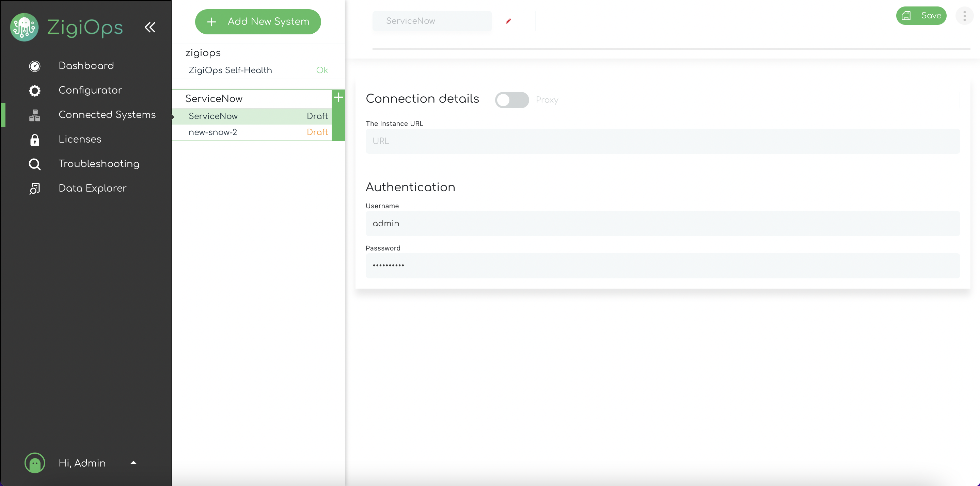980x486 pixels.
Task: Click the Licenses padlock icon
Action: click(x=34, y=140)
